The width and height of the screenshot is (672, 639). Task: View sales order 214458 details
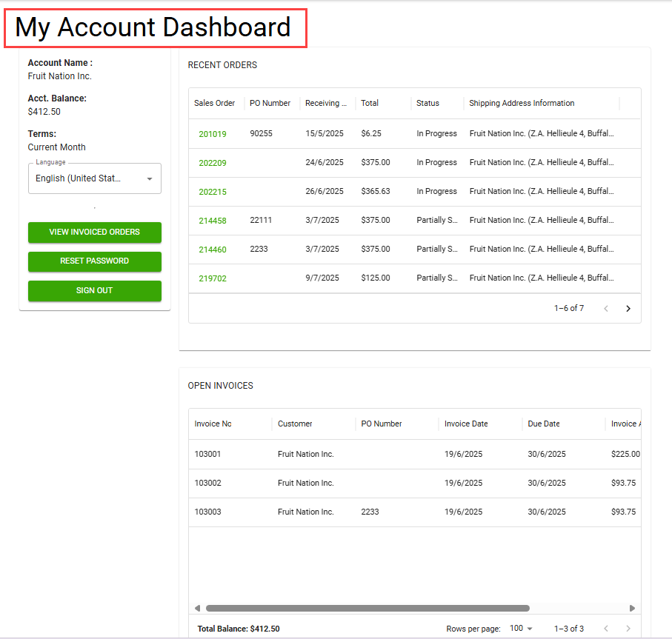213,221
